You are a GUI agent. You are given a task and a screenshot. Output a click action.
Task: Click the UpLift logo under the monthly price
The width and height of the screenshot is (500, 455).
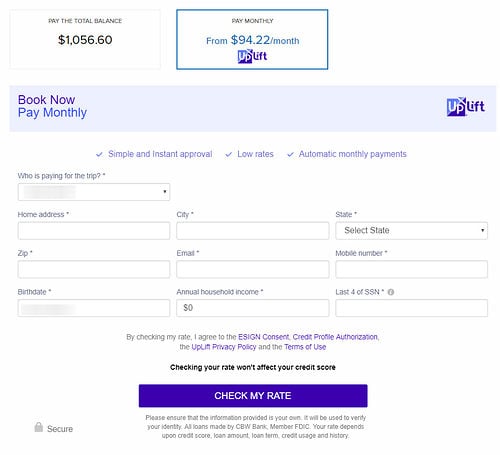(252, 56)
